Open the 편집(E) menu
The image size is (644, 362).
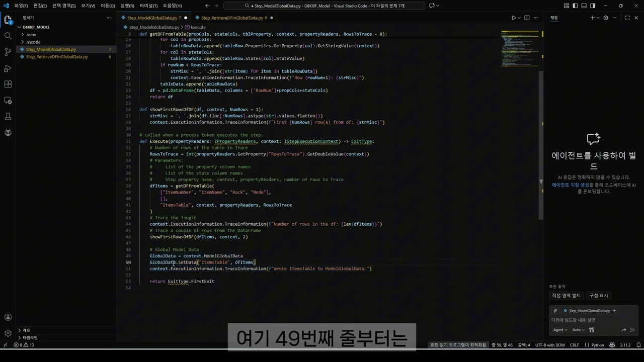[40, 6]
